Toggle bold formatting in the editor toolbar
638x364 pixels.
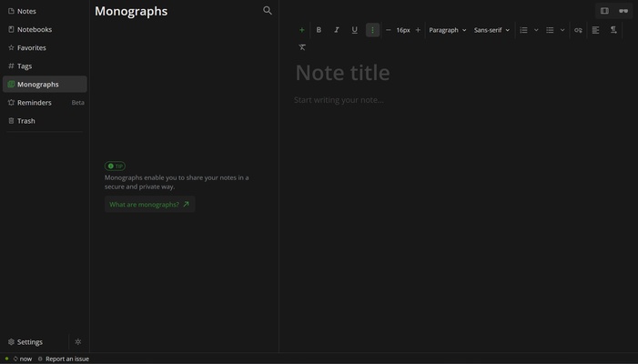[319, 30]
